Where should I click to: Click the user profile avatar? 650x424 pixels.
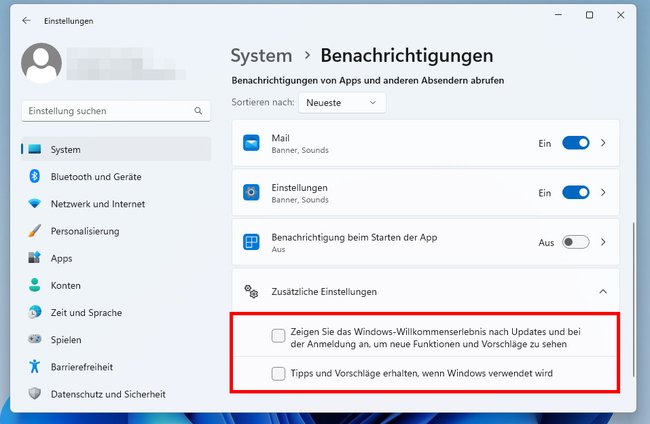[41, 63]
